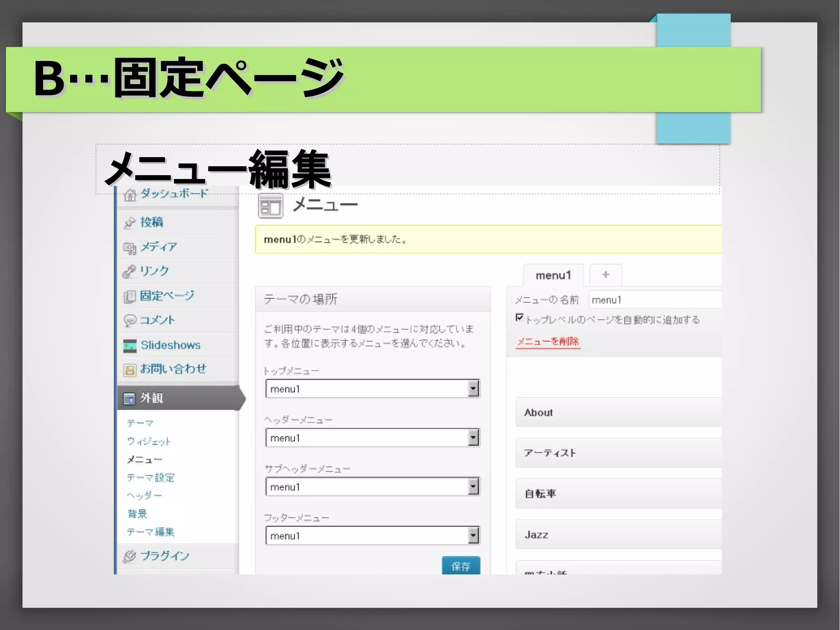Open the トップメニュー dropdown
Viewport: 840px width, 630px height.
[372, 389]
